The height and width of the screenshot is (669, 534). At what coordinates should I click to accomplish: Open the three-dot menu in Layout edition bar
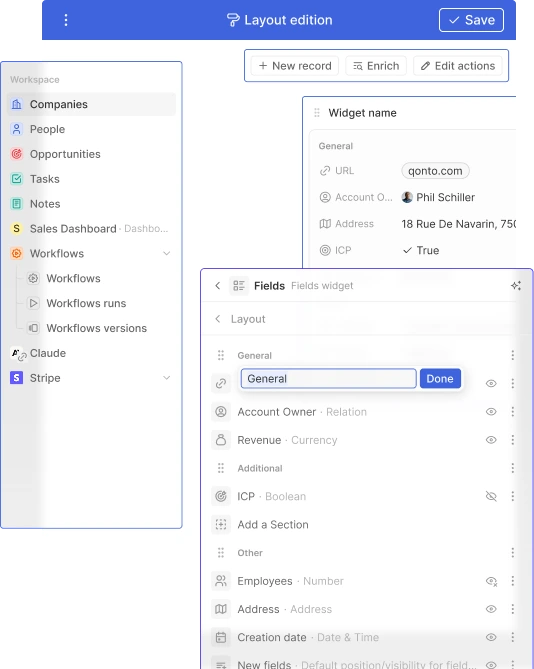click(66, 20)
